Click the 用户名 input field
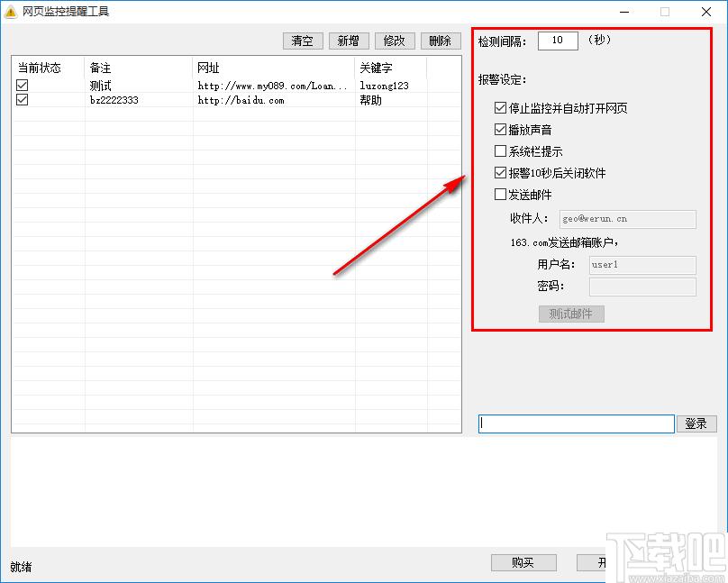This screenshot has height=583, width=728. click(x=642, y=265)
